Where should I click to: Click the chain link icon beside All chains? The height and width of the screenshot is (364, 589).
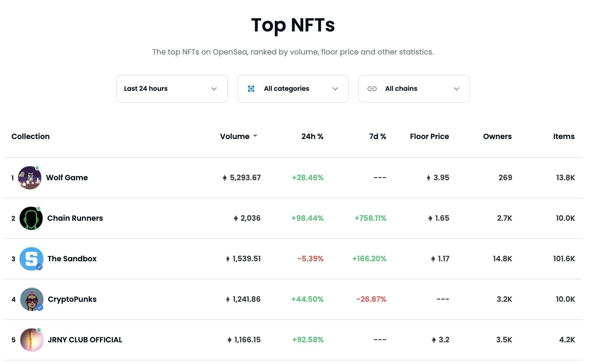click(372, 89)
